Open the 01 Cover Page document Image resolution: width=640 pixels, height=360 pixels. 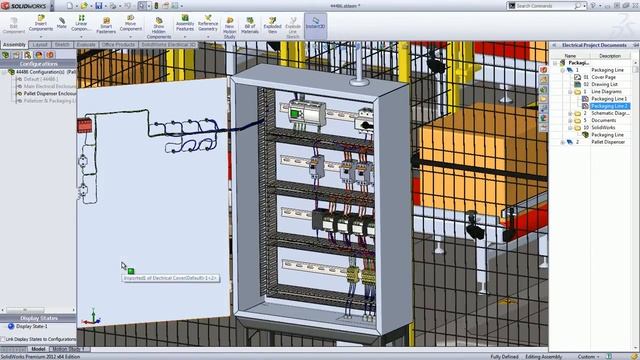click(x=595, y=77)
